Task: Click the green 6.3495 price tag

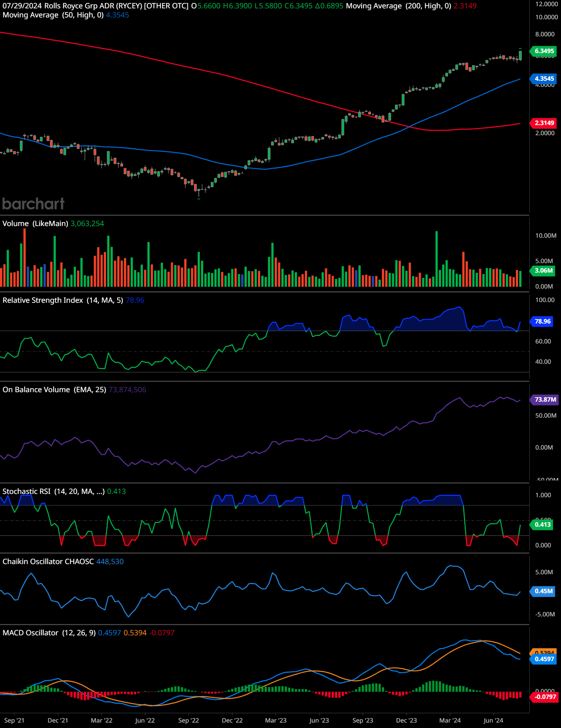Action: 544,51
